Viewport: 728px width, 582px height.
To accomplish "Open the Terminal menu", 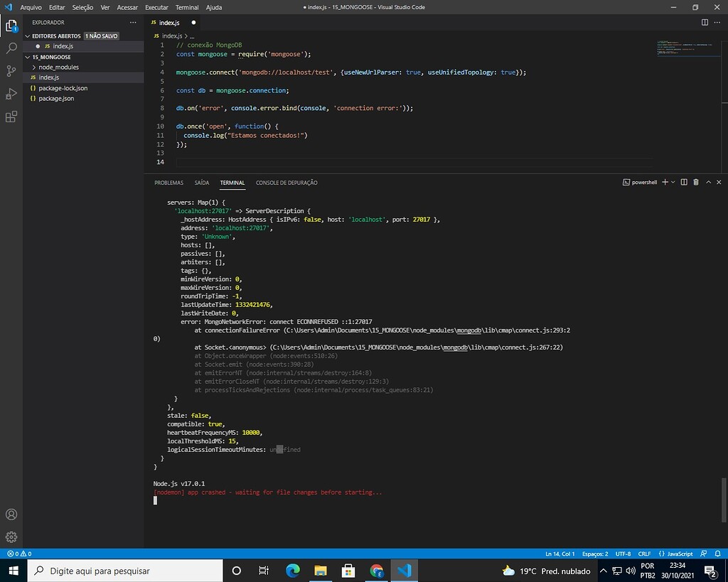I will [x=186, y=7].
